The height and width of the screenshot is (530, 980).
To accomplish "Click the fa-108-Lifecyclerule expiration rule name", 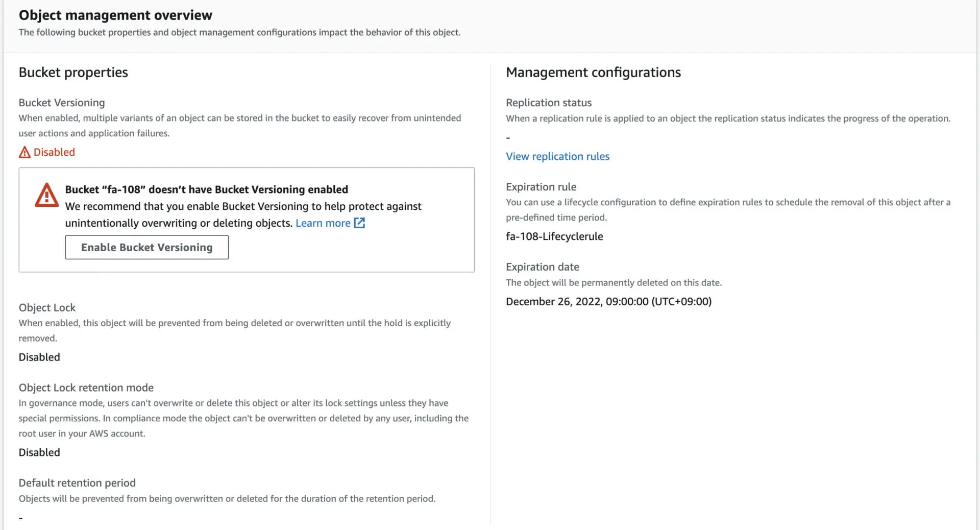I will click(x=554, y=236).
